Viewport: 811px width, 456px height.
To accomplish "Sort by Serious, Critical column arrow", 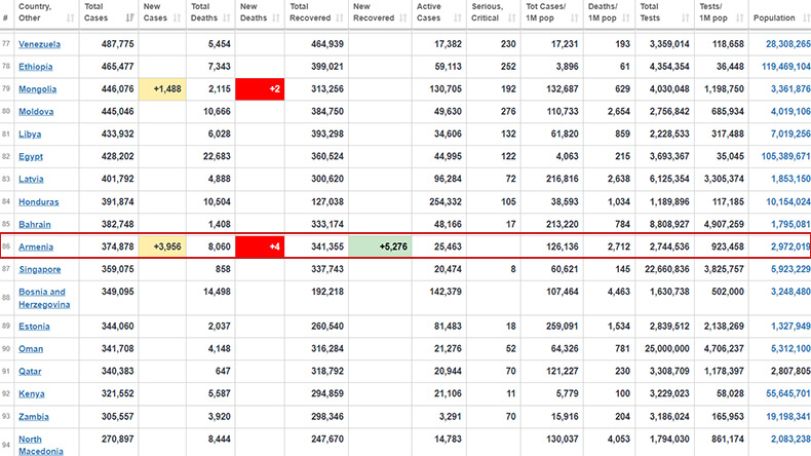I will [512, 18].
